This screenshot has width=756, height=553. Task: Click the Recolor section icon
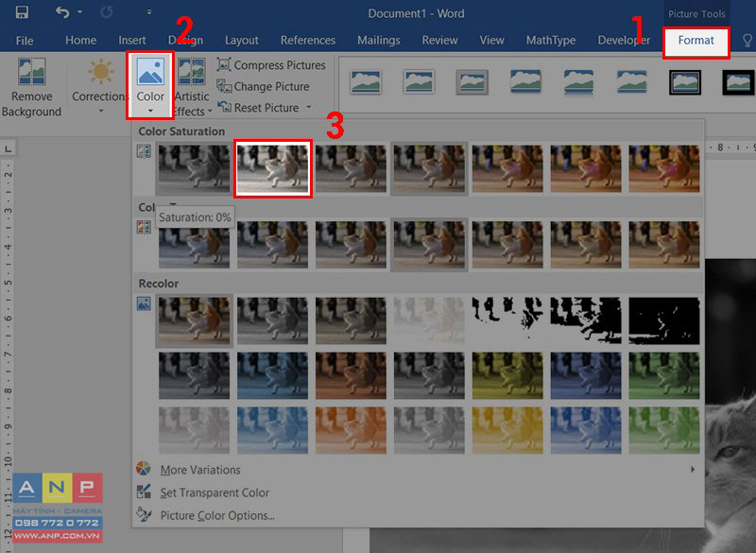[x=144, y=303]
